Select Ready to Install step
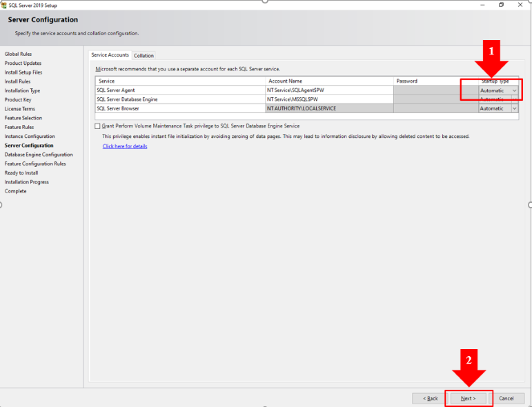 [x=21, y=173]
